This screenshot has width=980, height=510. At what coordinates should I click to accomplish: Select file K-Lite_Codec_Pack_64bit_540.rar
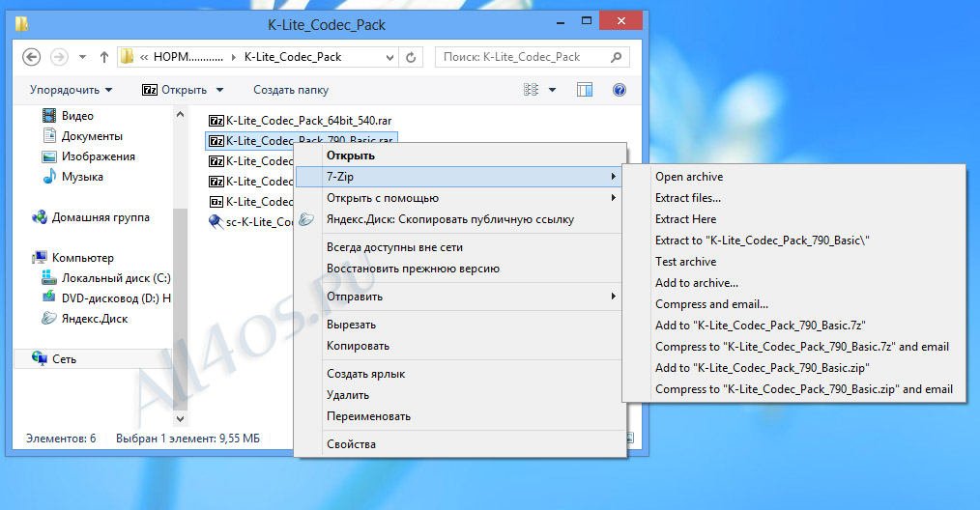tap(300, 121)
